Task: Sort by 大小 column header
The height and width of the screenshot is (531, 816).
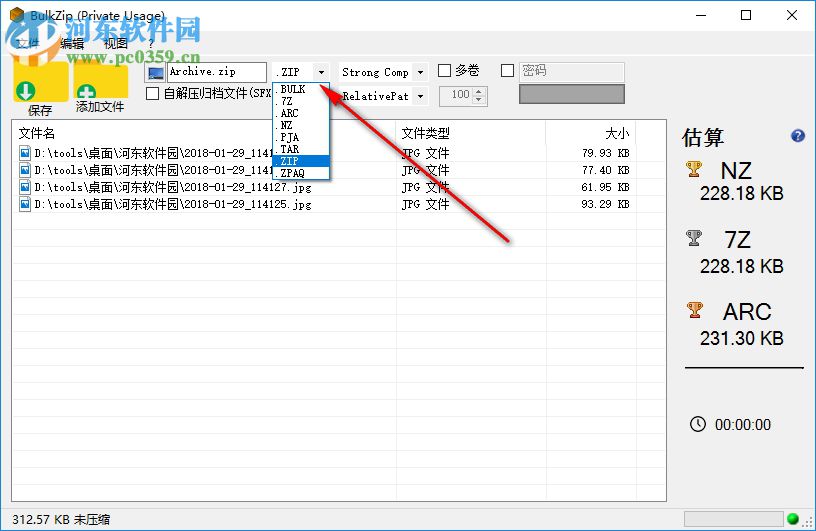Action: click(617, 133)
